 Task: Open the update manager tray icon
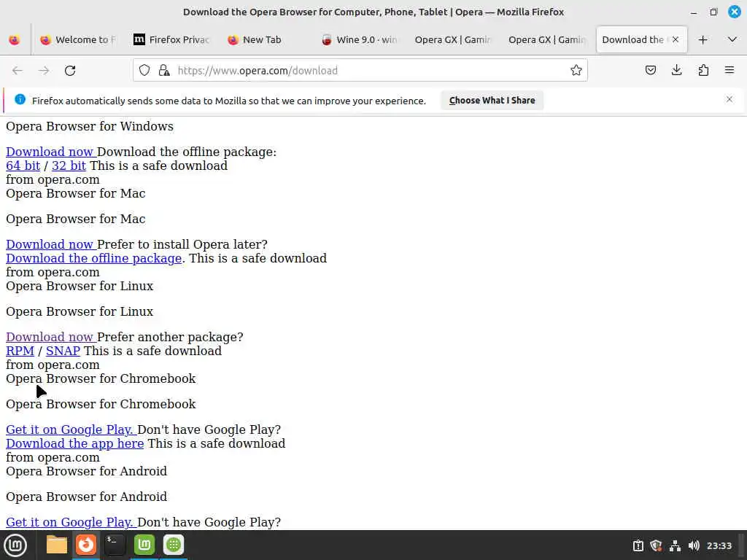(638, 545)
